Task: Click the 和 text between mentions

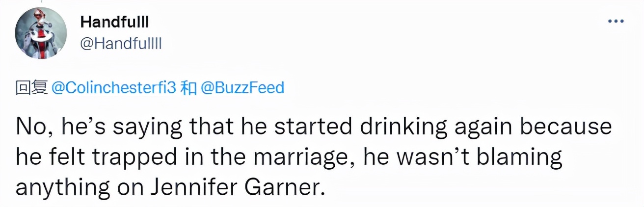Action: (x=188, y=88)
